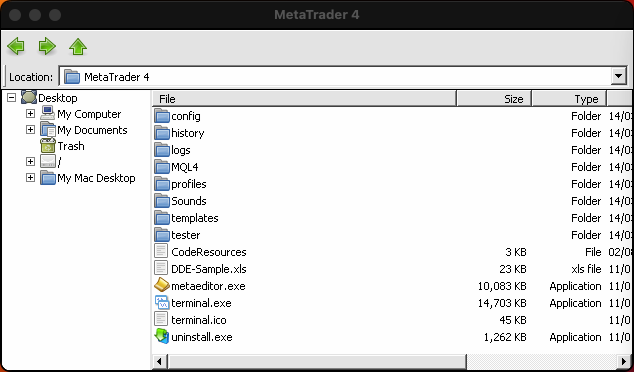Select the uninstall.exe icon
Screen dimensions: 634x372
point(162,337)
